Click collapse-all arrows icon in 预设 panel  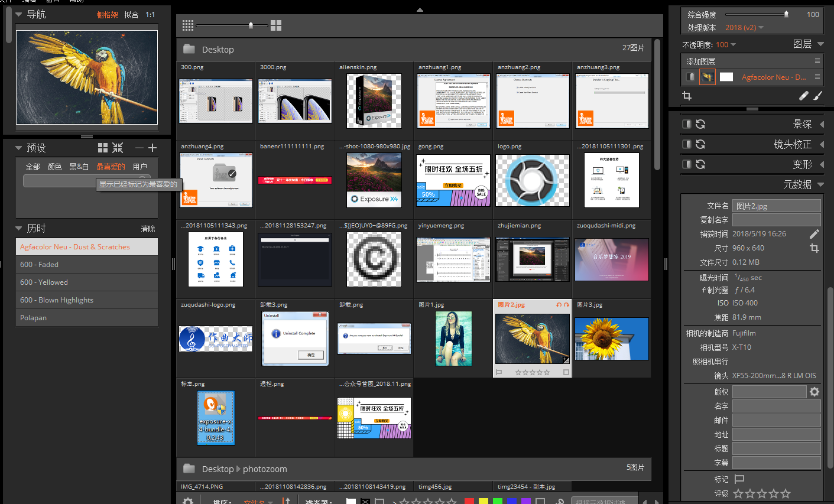pyautogui.click(x=118, y=148)
